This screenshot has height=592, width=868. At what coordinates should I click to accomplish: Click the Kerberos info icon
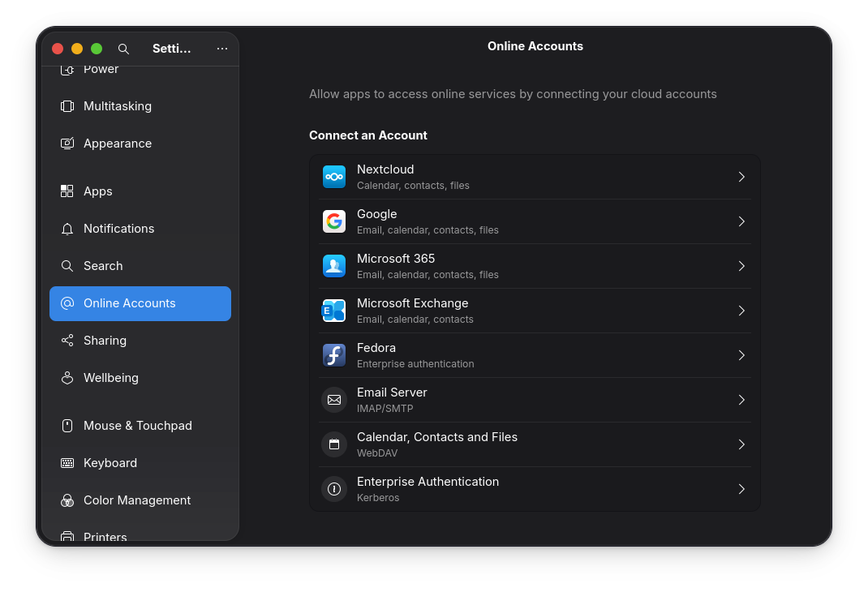tap(334, 488)
